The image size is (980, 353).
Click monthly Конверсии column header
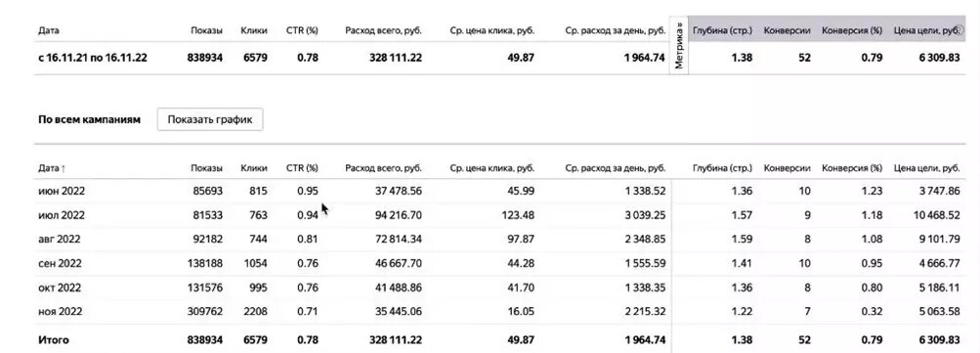pyautogui.click(x=787, y=168)
